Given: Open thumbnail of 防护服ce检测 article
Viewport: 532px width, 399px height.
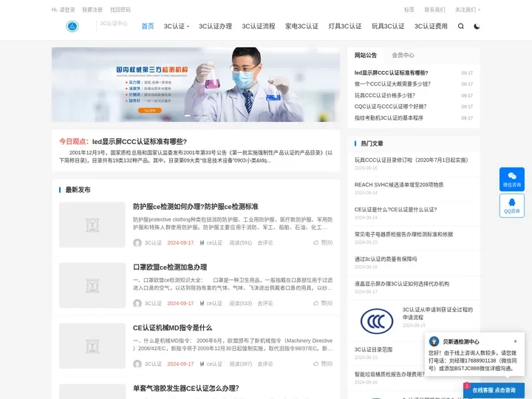Looking at the screenshot, I should click(x=92, y=225).
